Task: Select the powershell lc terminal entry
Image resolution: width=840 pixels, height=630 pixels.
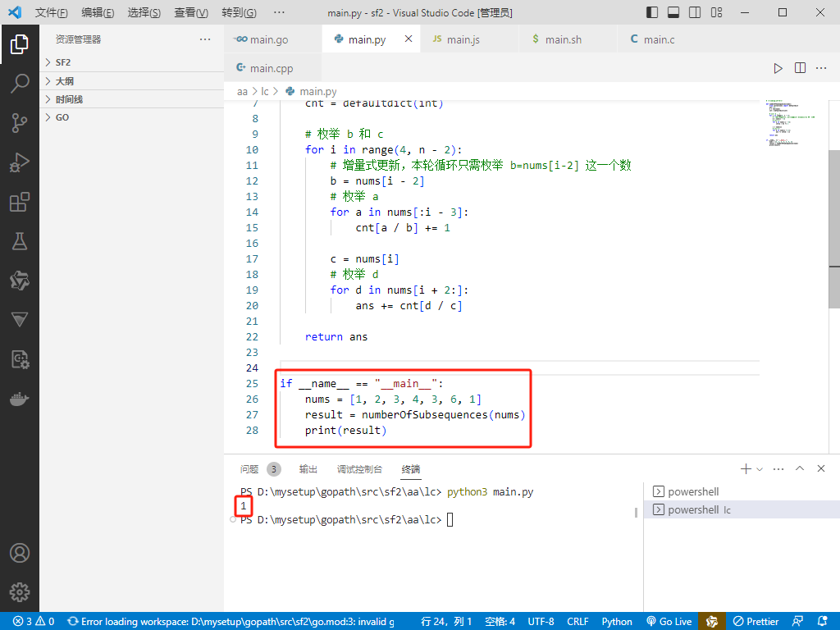Action: pos(742,509)
